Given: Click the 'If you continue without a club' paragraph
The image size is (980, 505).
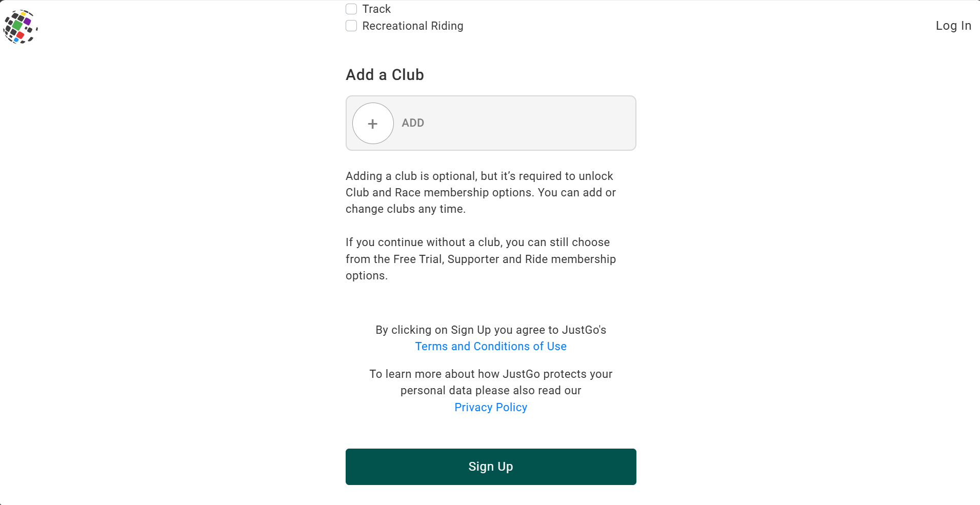Looking at the screenshot, I should pos(481,259).
